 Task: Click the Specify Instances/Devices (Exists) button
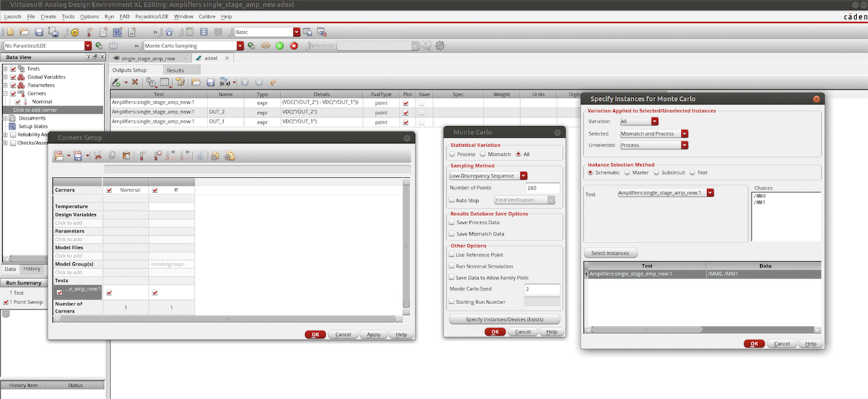coord(505,319)
